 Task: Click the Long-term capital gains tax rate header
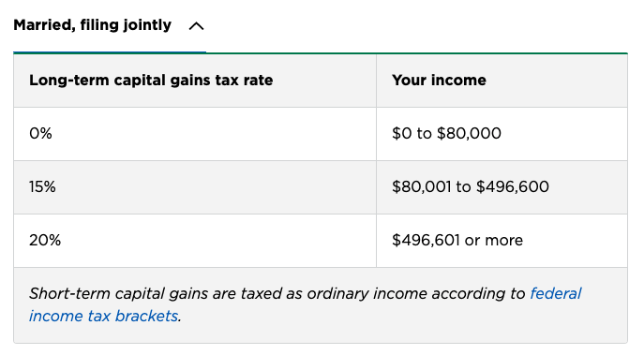(151, 80)
